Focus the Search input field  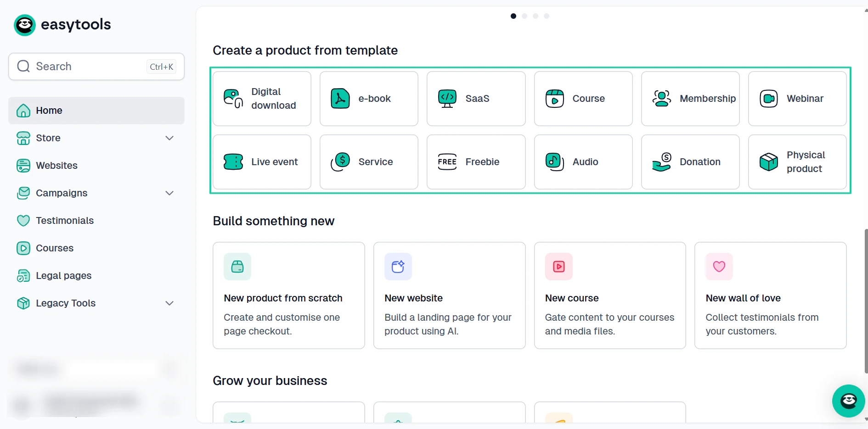pyautogui.click(x=96, y=67)
